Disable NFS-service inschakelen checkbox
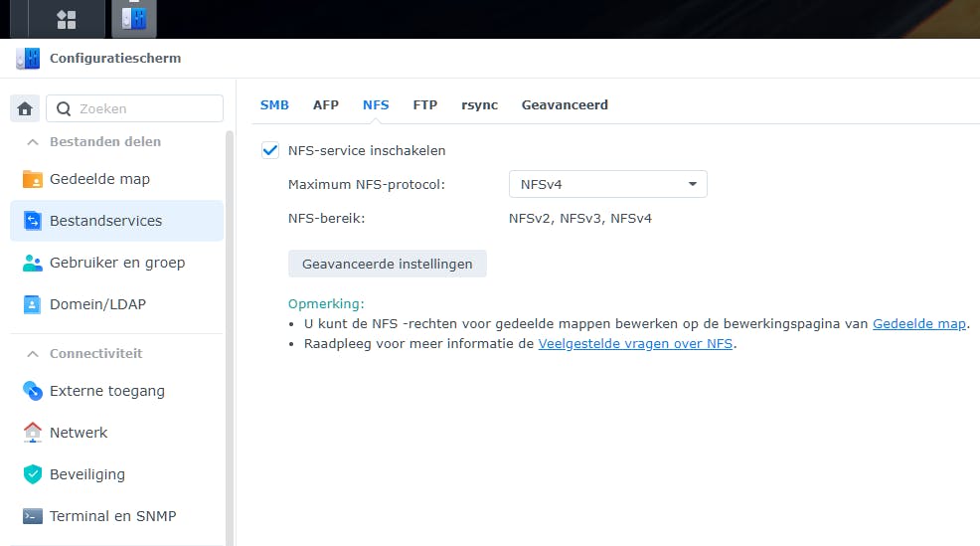Screen dimensions: 980x546 269,150
